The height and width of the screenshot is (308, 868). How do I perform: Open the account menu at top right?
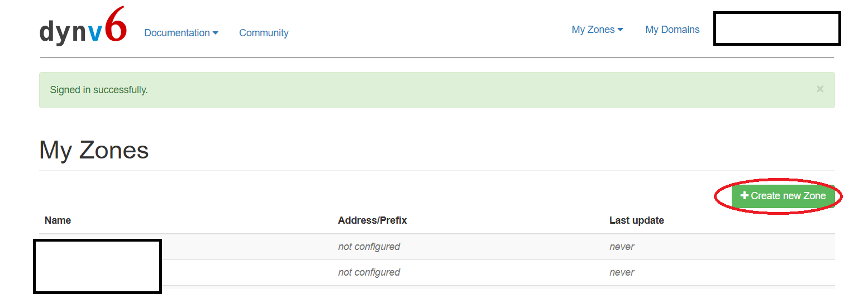(776, 29)
